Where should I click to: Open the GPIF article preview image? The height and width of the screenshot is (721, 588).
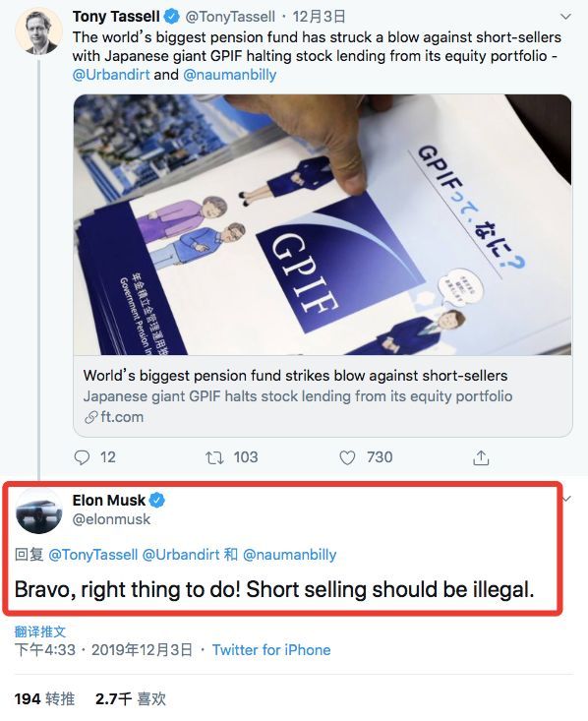point(323,225)
